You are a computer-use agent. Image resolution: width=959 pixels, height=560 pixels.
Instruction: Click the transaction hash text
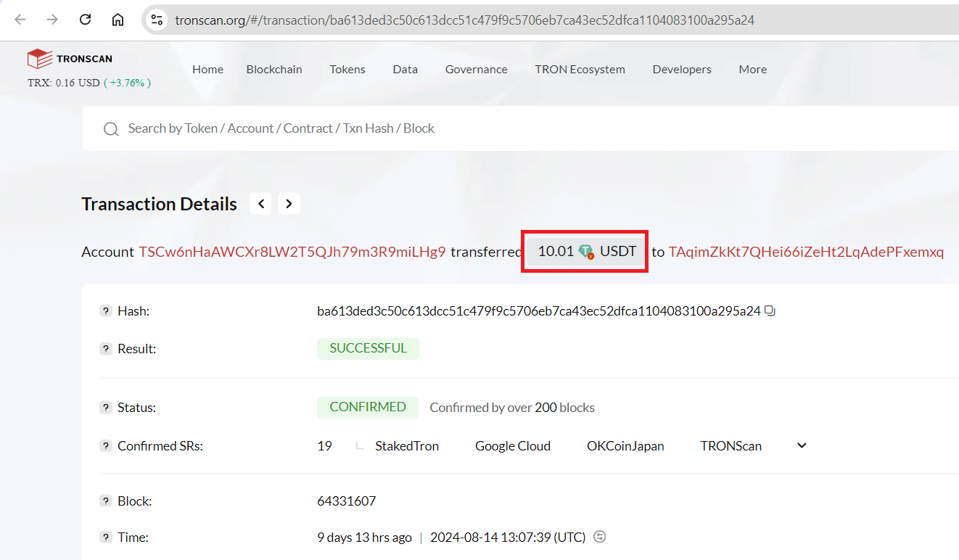point(539,311)
